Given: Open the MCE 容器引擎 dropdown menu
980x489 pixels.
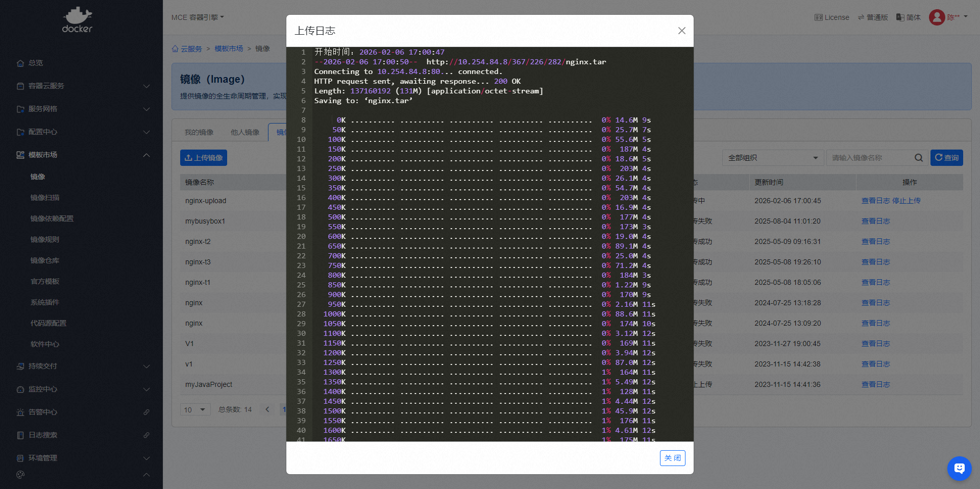Looking at the screenshot, I should tap(198, 17).
